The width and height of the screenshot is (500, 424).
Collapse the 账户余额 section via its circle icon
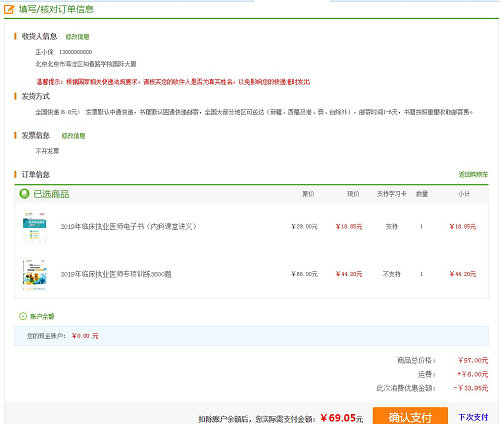pyautogui.click(x=23, y=316)
